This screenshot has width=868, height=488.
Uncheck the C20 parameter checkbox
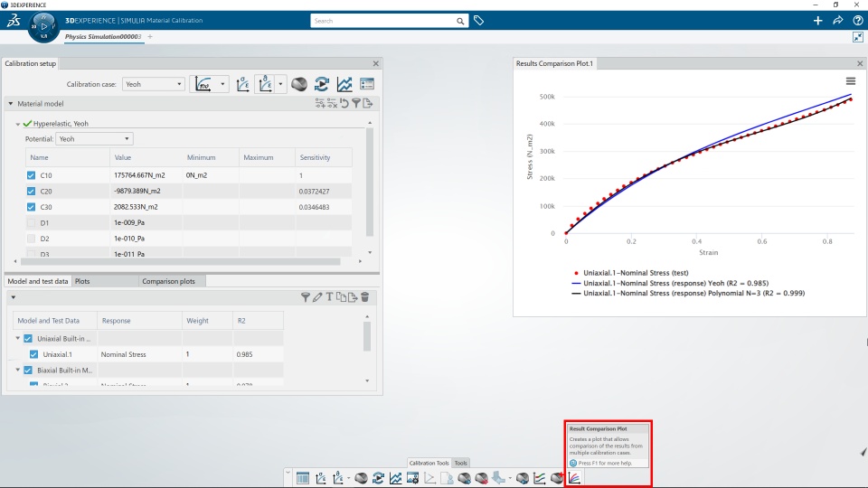[x=31, y=192]
